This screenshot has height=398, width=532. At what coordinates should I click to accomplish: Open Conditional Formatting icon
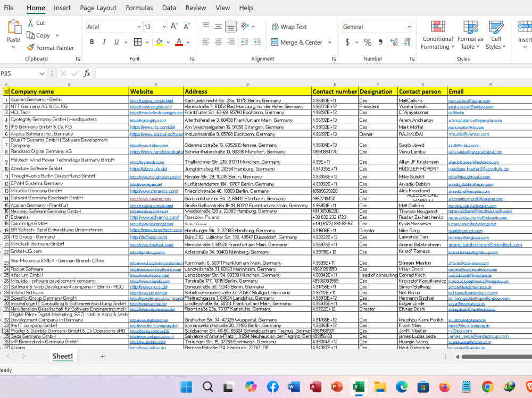coord(438,27)
